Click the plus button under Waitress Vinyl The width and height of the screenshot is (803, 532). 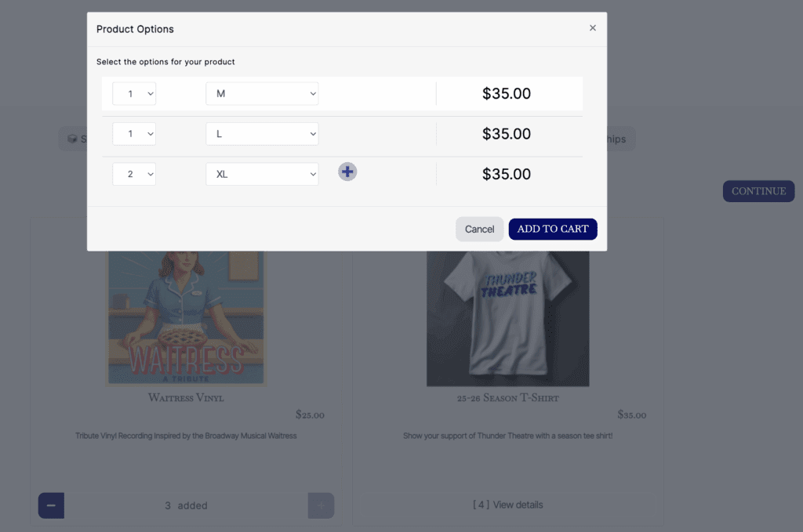coord(321,505)
